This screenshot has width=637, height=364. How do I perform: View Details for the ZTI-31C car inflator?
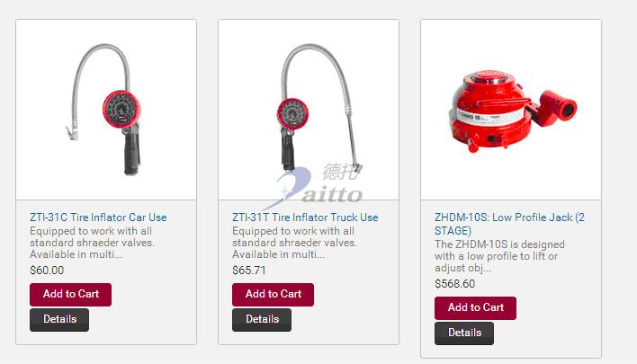coord(59,319)
